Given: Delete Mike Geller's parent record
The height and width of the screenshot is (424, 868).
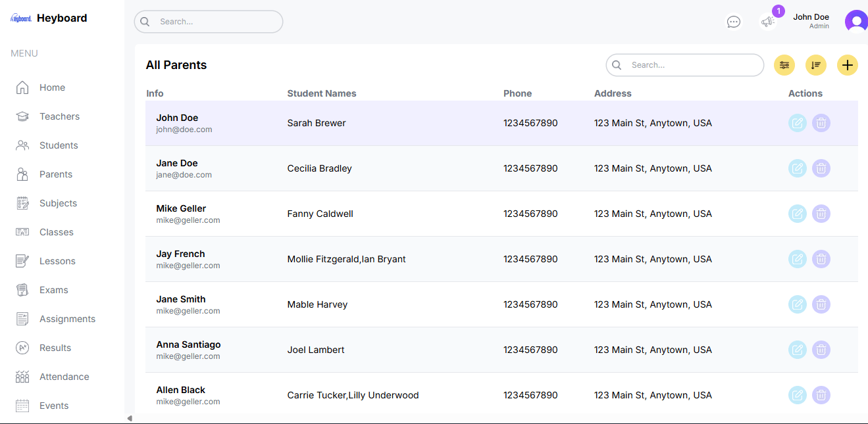Looking at the screenshot, I should 821,214.
